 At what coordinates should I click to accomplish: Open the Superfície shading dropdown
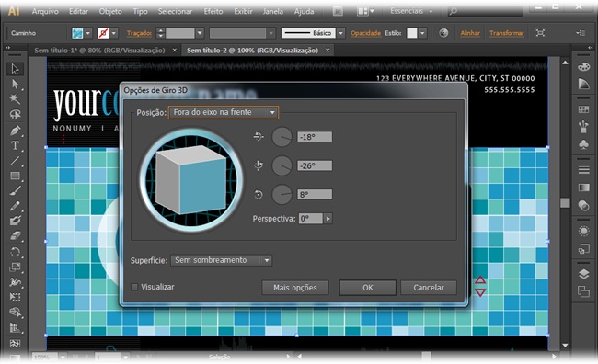pos(221,260)
